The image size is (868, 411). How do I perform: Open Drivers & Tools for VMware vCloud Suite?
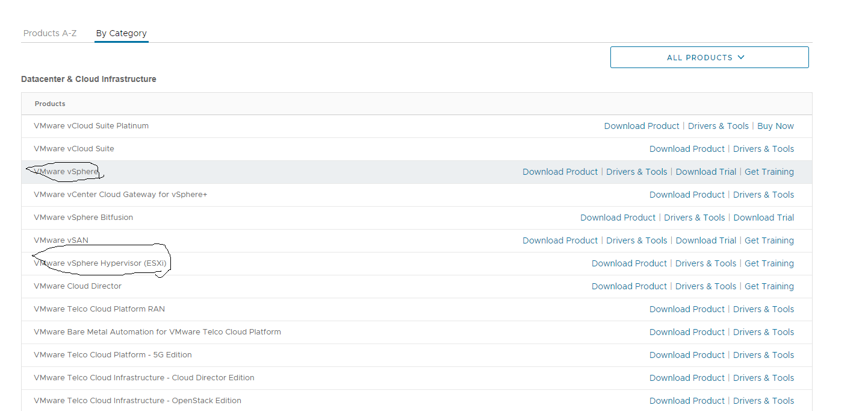coord(763,149)
